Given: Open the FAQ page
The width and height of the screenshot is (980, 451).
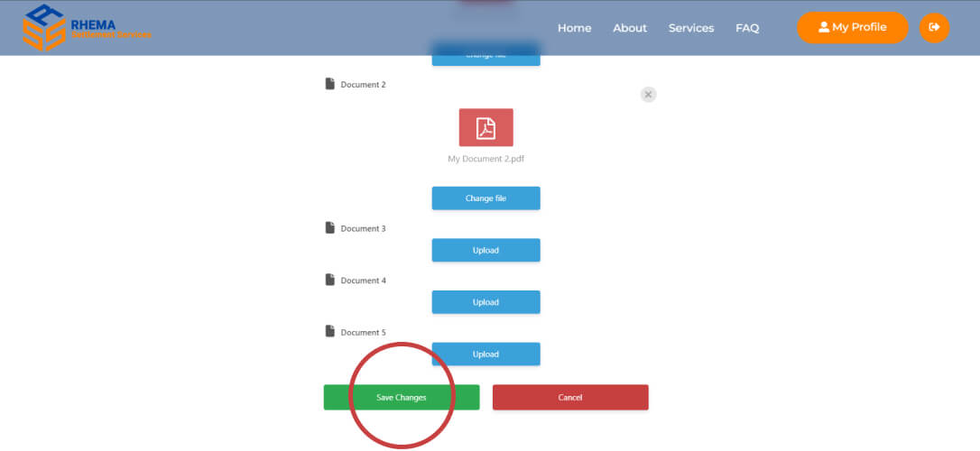Looking at the screenshot, I should (x=747, y=28).
